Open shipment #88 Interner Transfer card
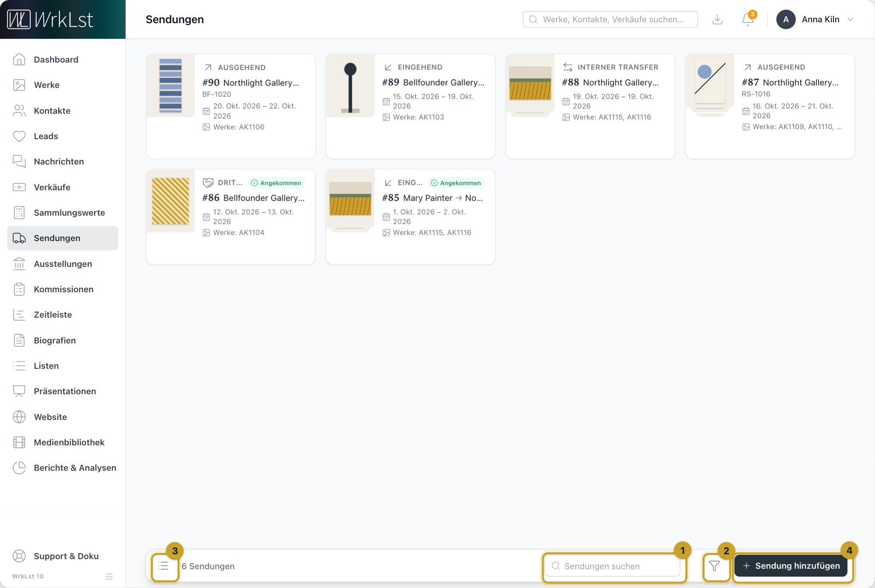 pyautogui.click(x=590, y=106)
